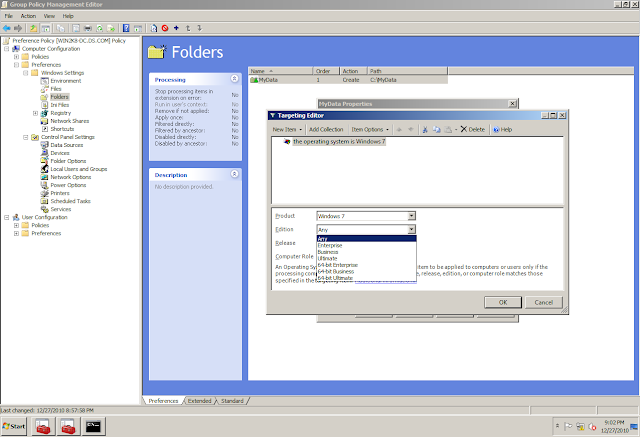
Task: Collapse the Processing panel
Action: pyautogui.click(x=235, y=78)
